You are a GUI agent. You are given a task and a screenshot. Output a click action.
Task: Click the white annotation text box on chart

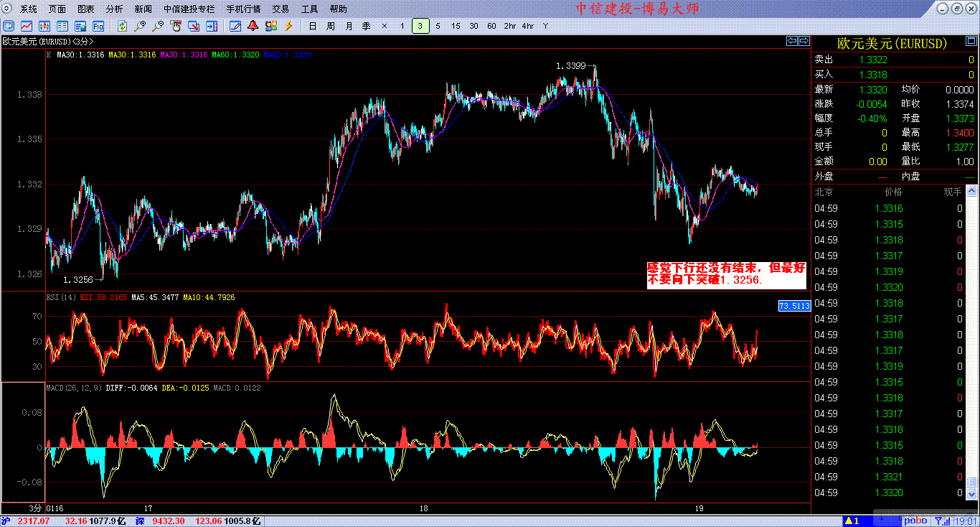[x=727, y=275]
